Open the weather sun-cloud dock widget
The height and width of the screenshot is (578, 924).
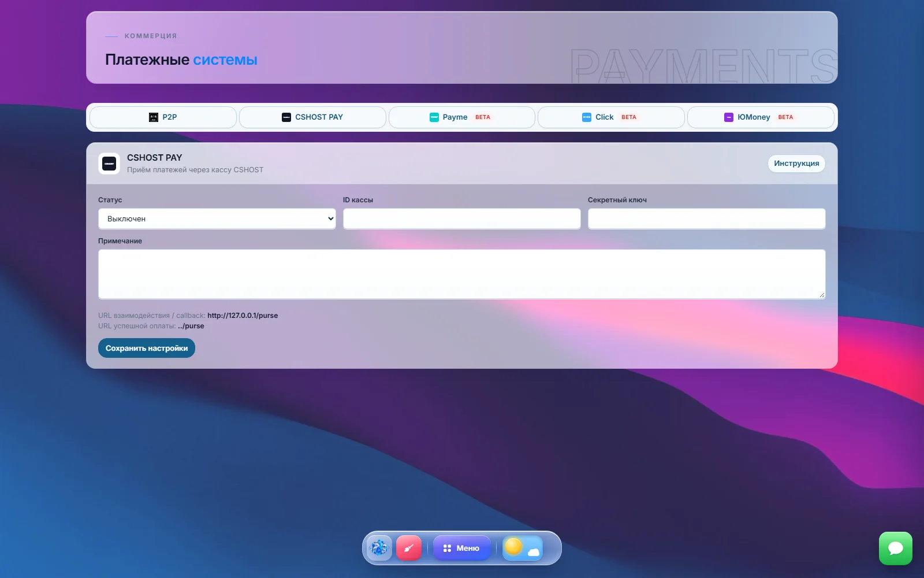(523, 548)
